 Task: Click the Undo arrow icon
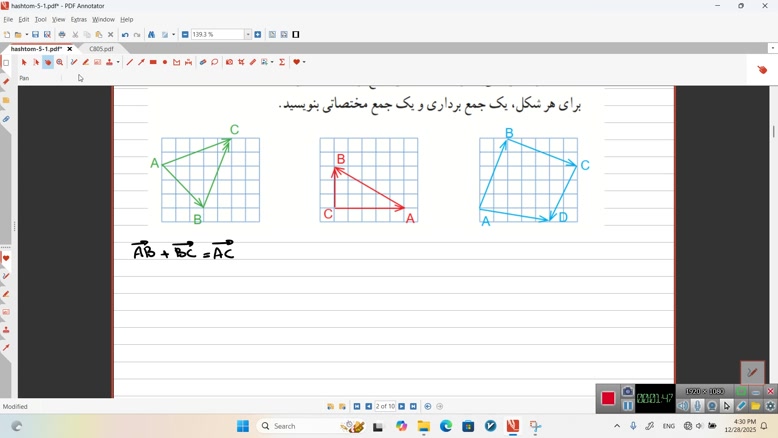[x=125, y=35]
